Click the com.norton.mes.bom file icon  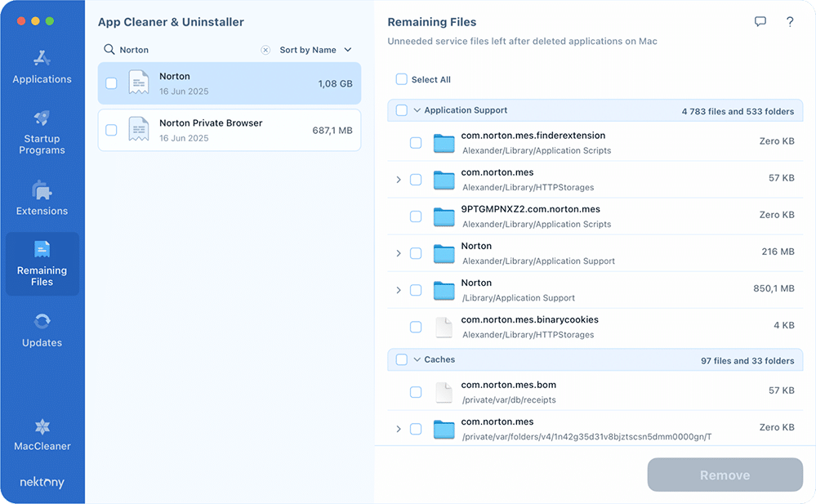pyautogui.click(x=444, y=392)
